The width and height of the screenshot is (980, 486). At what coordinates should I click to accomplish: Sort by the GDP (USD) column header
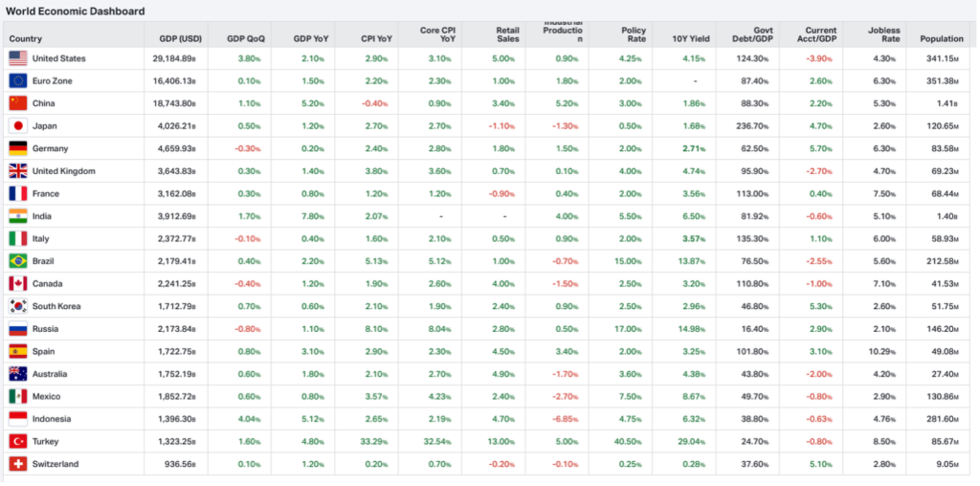pos(177,38)
